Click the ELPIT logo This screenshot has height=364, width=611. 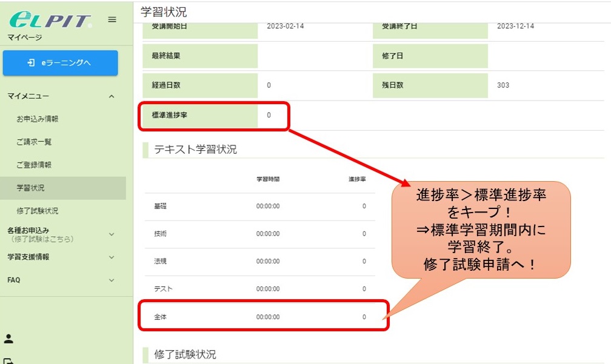click(50, 21)
